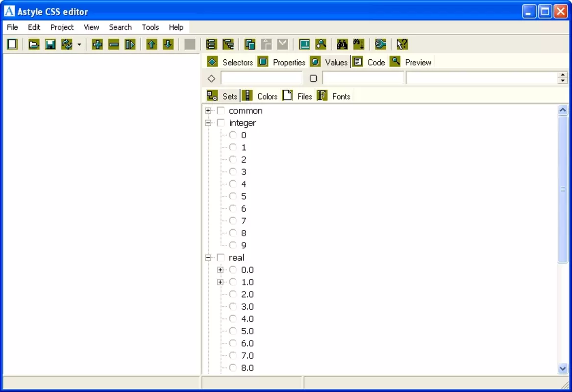Click the tree scrollbar up arrow
This screenshot has height=392, width=572.
[x=563, y=110]
